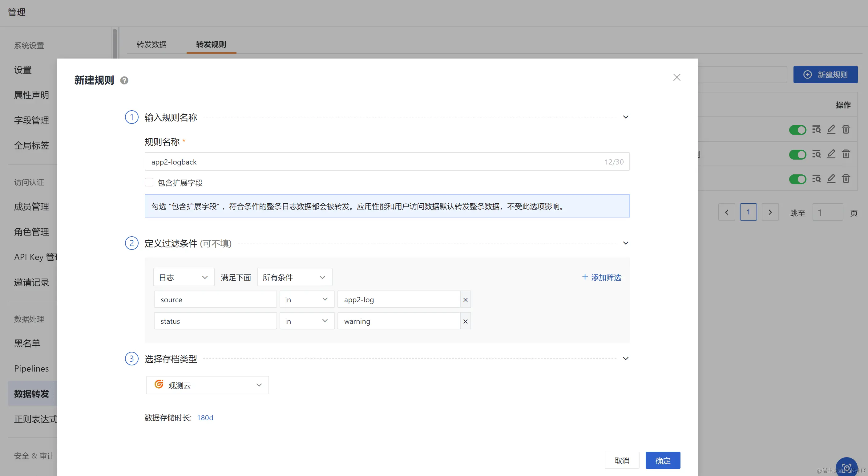Open the 日志 data type dropdown
868x476 pixels.
(184, 278)
